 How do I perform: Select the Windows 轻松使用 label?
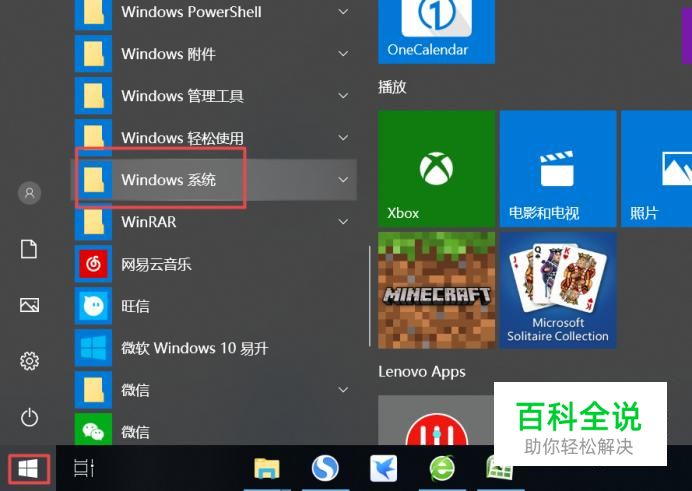pos(182,138)
